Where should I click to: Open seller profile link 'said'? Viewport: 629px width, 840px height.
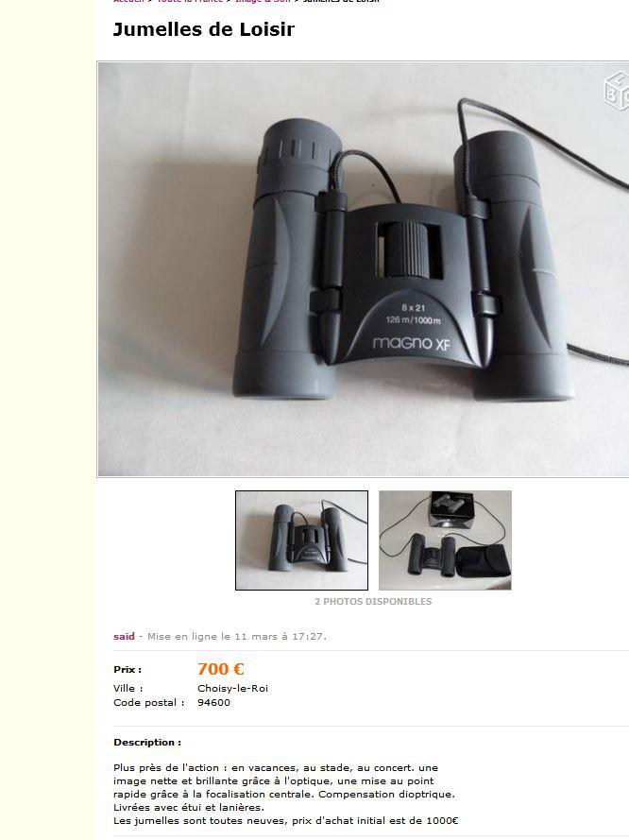pos(124,637)
